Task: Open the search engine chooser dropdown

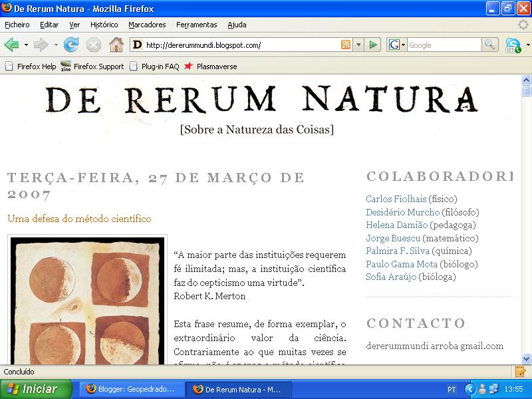Action: coord(404,45)
